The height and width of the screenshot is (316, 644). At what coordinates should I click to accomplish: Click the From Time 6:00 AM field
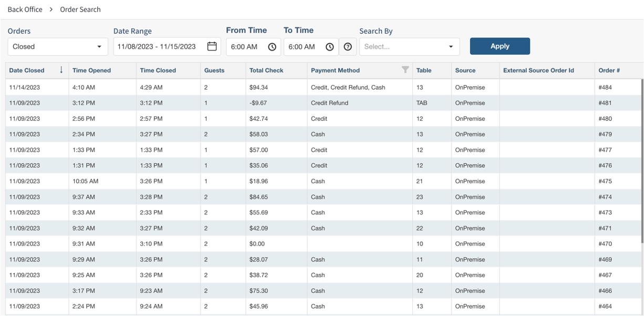click(245, 47)
